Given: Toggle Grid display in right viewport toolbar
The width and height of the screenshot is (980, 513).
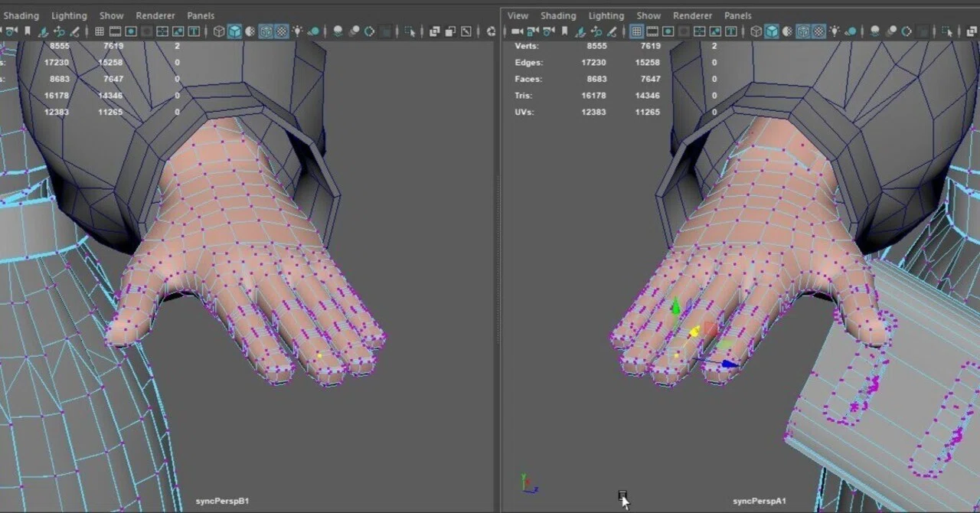Looking at the screenshot, I should [x=636, y=31].
